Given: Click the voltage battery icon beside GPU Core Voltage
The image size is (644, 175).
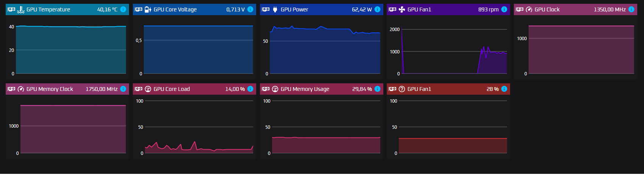Looking at the screenshot, I should point(148,9).
